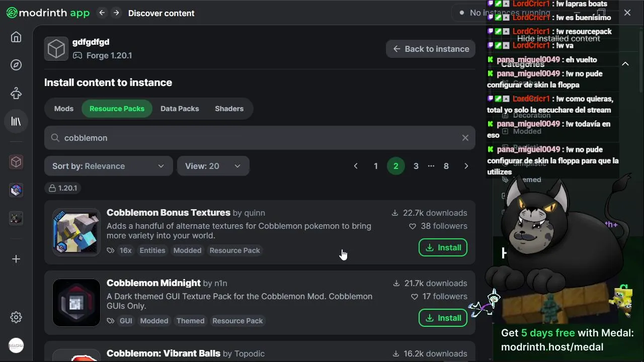Open Cobblemon: Vibrant Balls title
Screen dimensions: 644x362
(164, 353)
